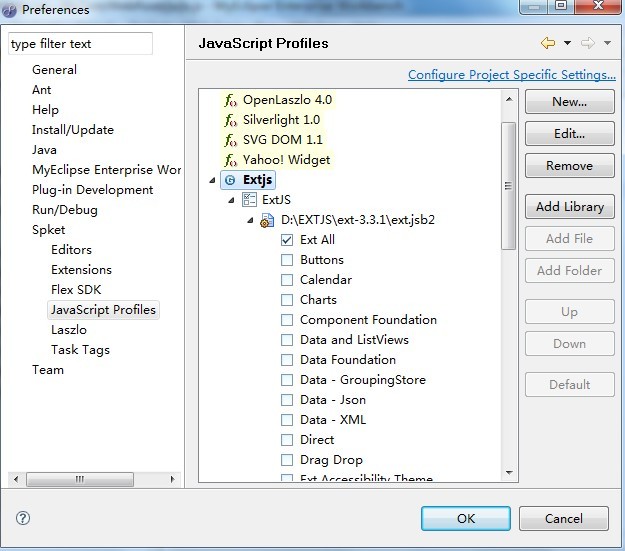Screen dimensions: 625x551
Task: Open the Help preferences category
Action: point(45,110)
